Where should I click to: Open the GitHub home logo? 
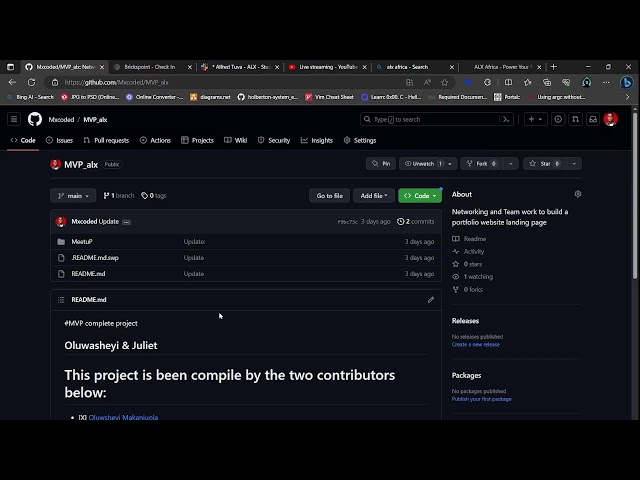(x=35, y=119)
